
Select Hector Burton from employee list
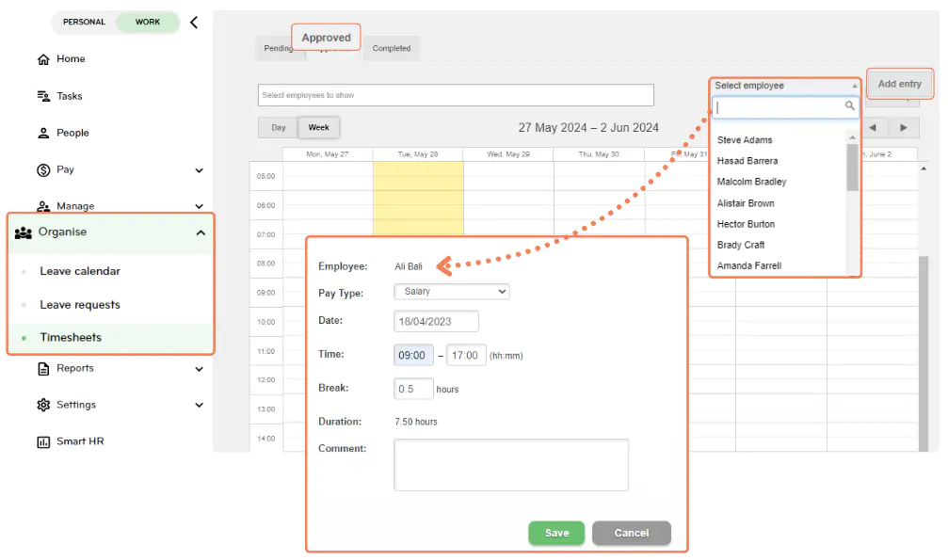point(746,224)
